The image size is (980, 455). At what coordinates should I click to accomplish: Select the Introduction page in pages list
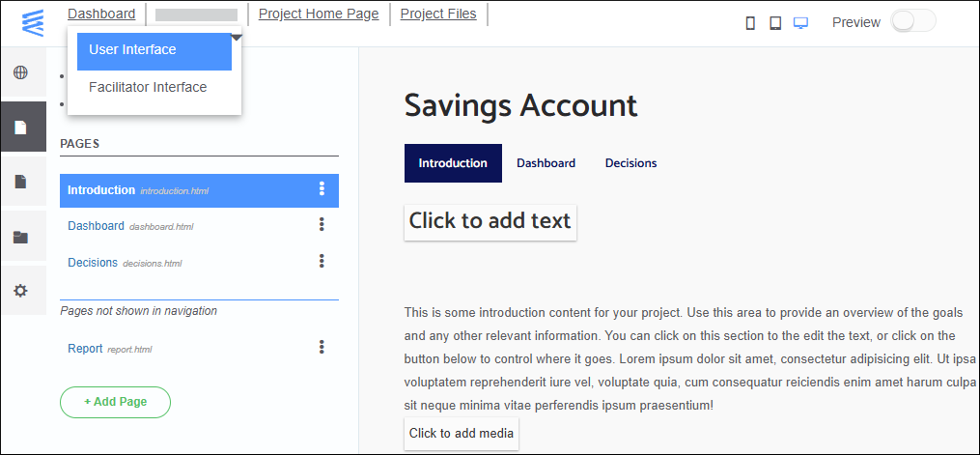[199, 190]
